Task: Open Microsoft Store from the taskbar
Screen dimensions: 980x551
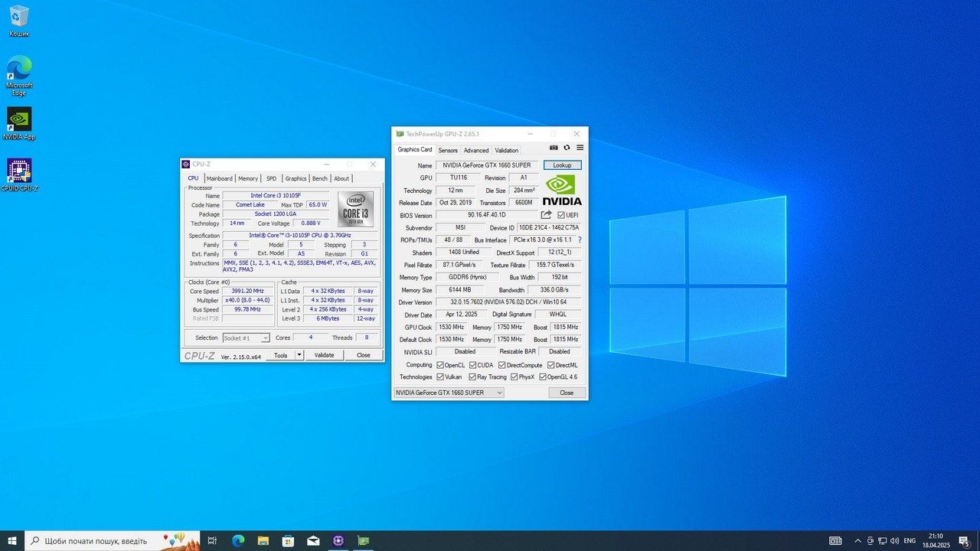Action: (x=288, y=540)
